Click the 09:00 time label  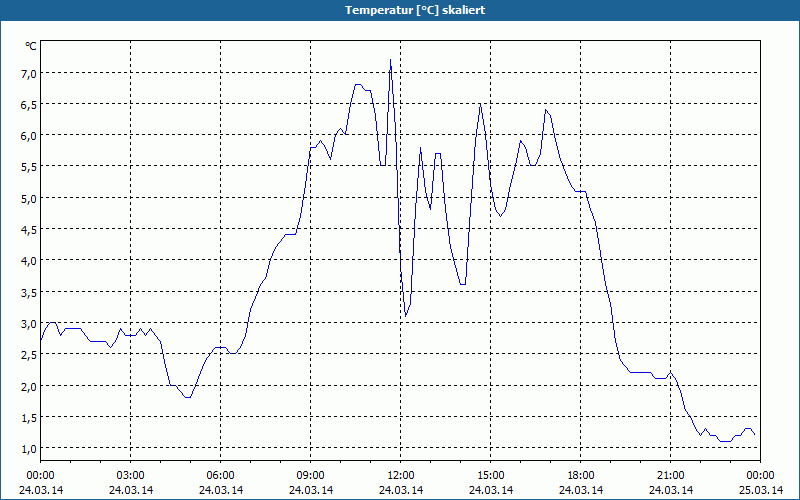tap(311, 476)
